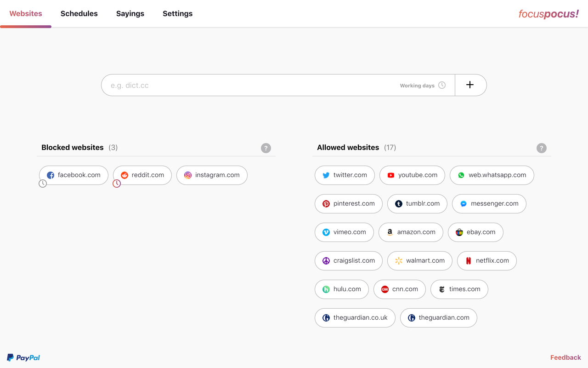Open the Working days schedule selector

click(417, 86)
